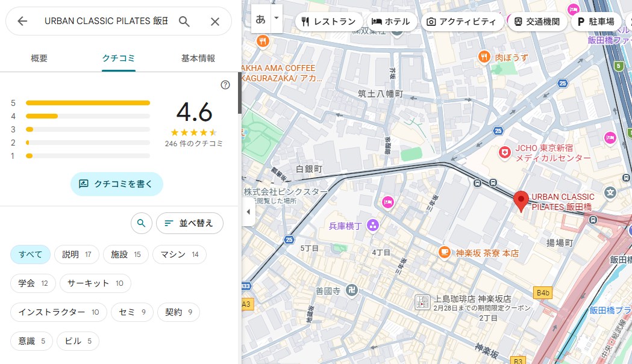Click the 神楽坂 茶寮 本店 cafe marker
The width and height of the screenshot is (632, 364).
(444, 253)
